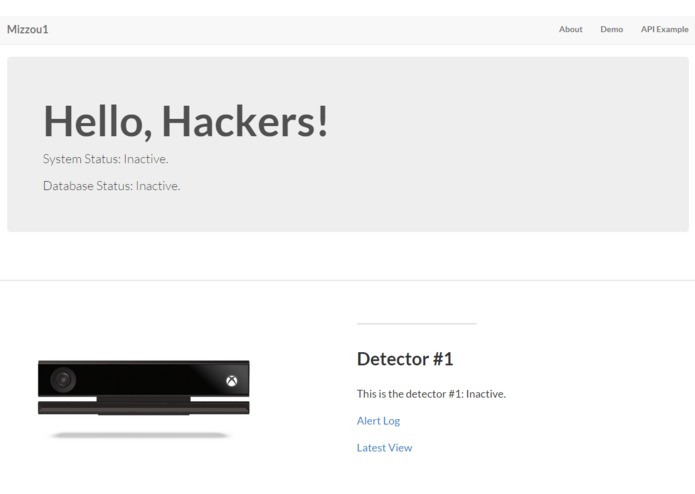Open the API Example page
This screenshot has height=494, width=695.
664,29
